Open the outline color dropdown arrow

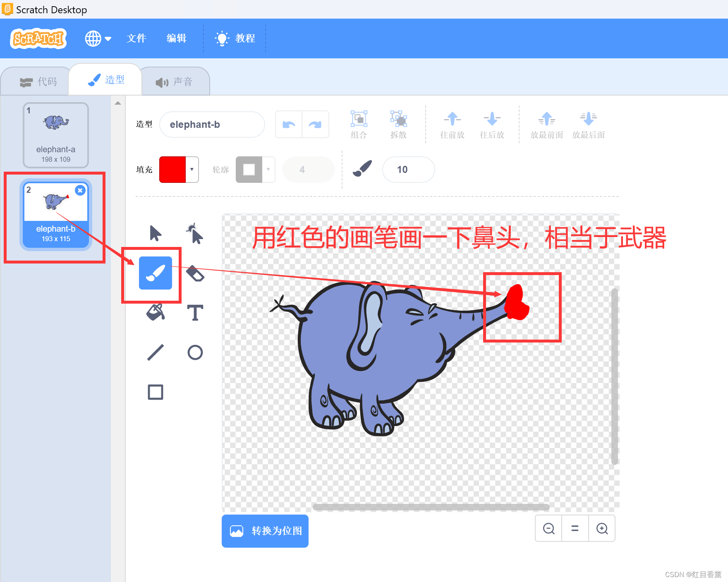[268, 170]
